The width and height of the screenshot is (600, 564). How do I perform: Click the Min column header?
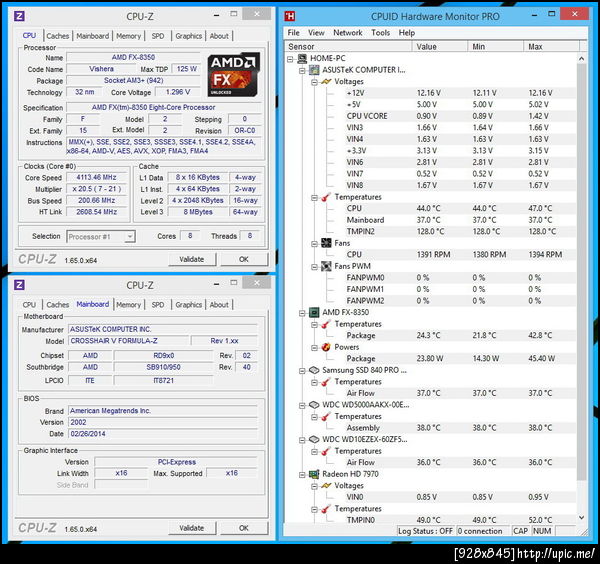point(495,47)
